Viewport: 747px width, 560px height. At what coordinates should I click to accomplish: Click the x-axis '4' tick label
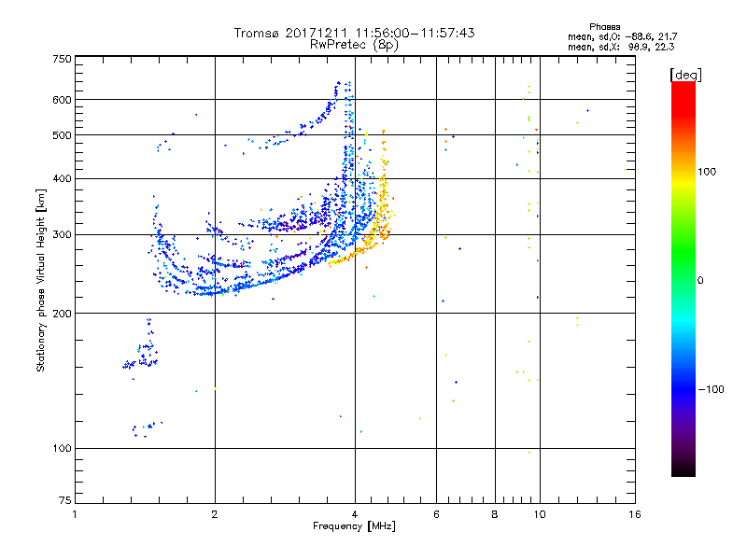tap(355, 514)
